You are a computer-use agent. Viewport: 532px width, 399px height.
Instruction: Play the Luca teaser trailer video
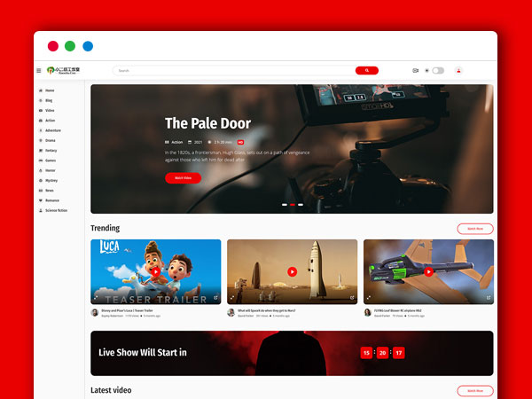point(155,272)
